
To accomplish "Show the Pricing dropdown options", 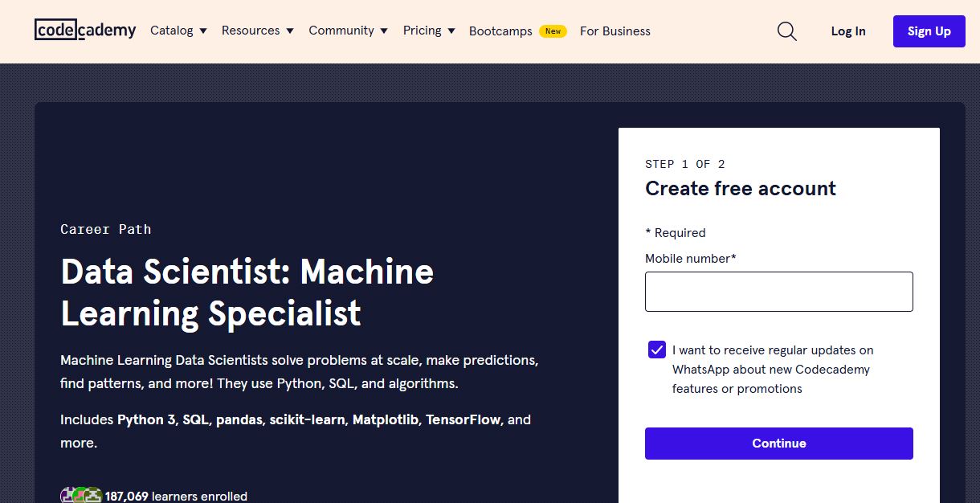I will [429, 31].
